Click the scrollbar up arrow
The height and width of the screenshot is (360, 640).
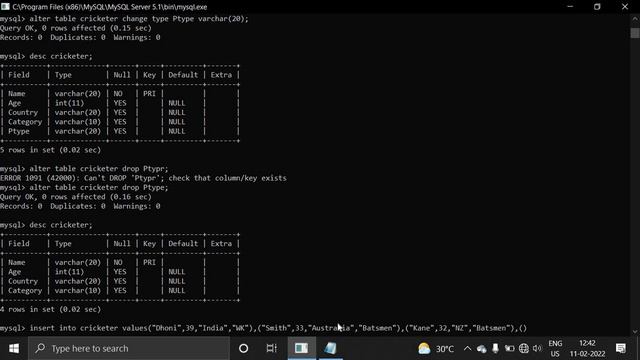(635, 18)
